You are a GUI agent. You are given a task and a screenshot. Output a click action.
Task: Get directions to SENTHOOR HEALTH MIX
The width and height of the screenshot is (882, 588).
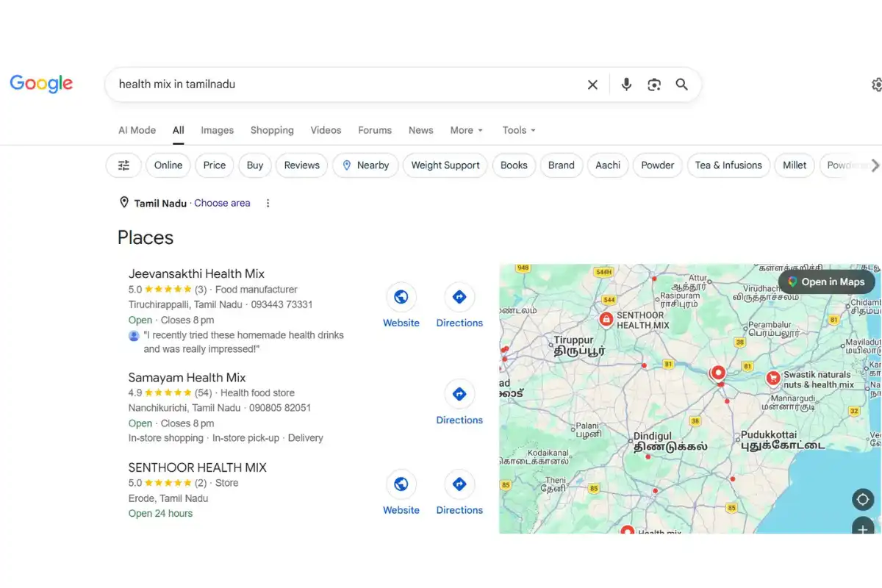[x=459, y=484]
